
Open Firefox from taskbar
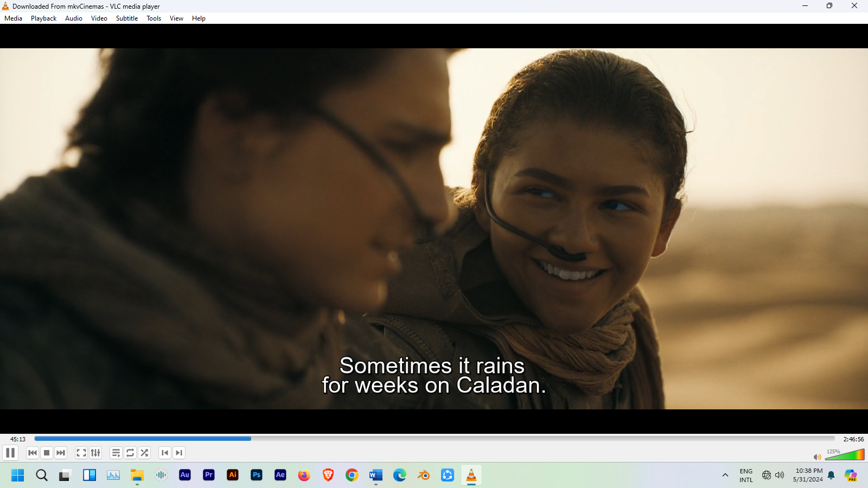[304, 476]
